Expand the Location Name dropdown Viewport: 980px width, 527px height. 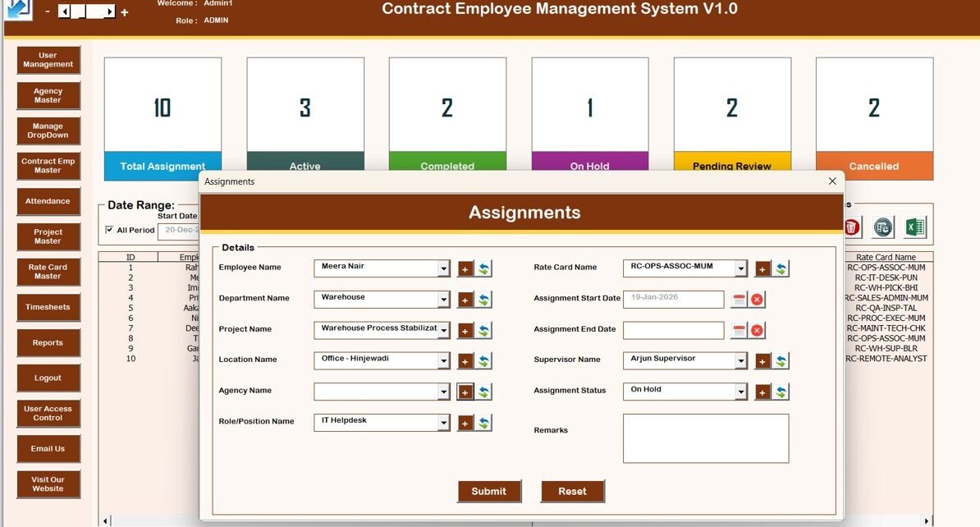[443, 361]
